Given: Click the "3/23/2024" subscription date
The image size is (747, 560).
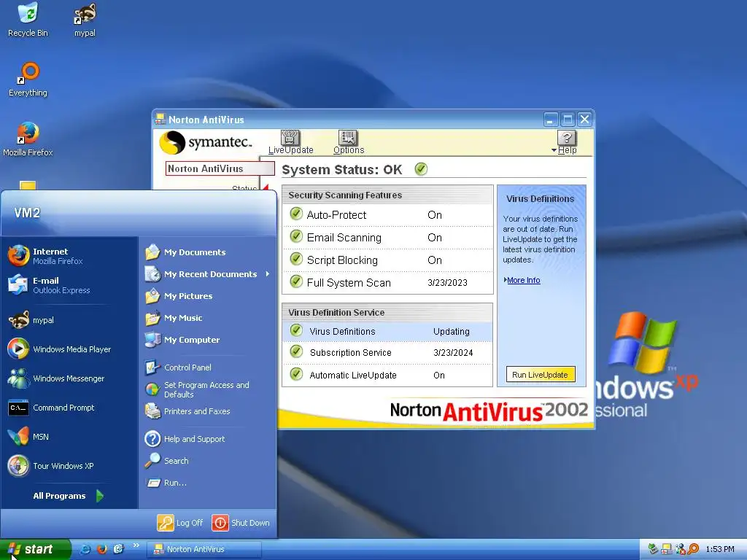Looking at the screenshot, I should click(x=453, y=353).
